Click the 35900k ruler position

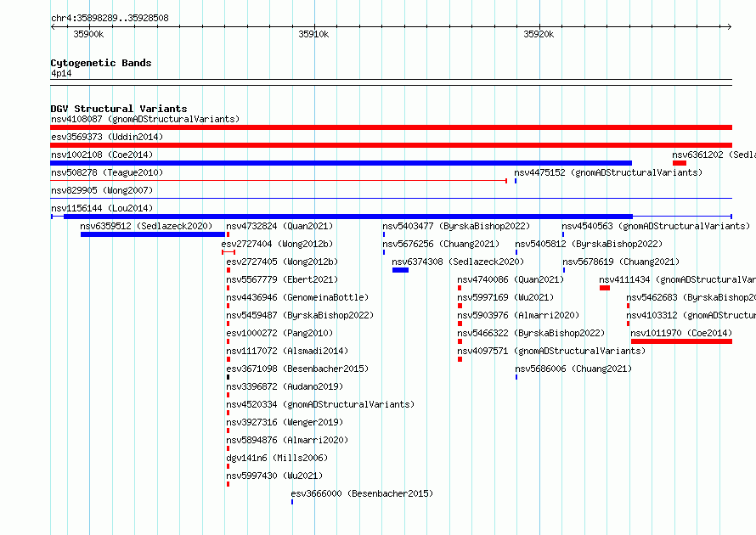tap(88, 34)
